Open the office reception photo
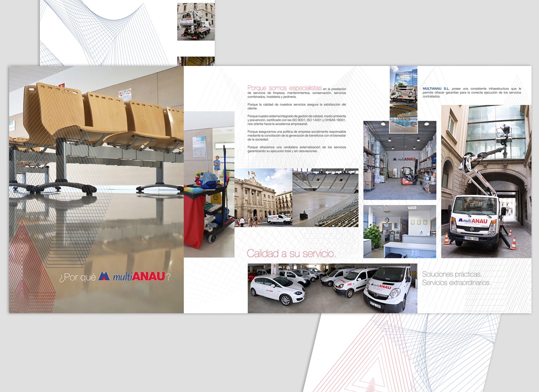Image resolution: width=539 pixels, height=392 pixels. 400,232
